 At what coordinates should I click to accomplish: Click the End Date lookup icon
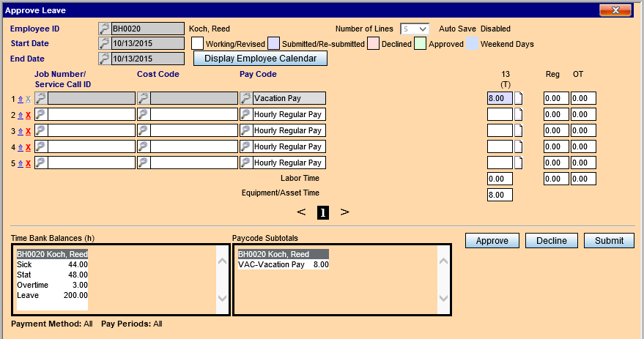point(104,58)
